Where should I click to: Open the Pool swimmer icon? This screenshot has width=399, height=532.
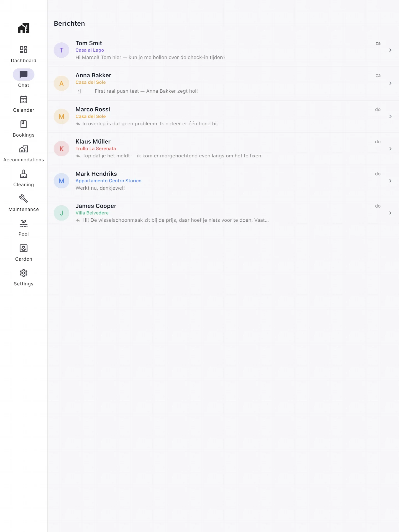click(x=24, y=223)
